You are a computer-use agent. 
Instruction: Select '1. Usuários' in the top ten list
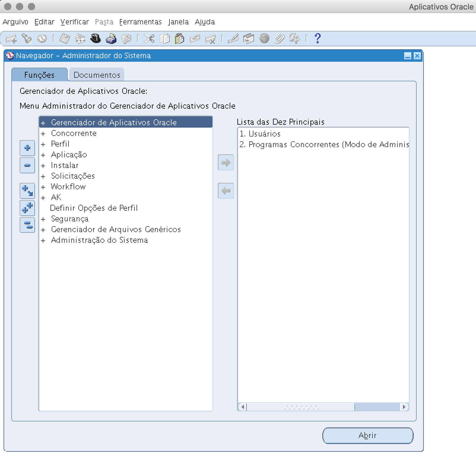click(x=260, y=134)
